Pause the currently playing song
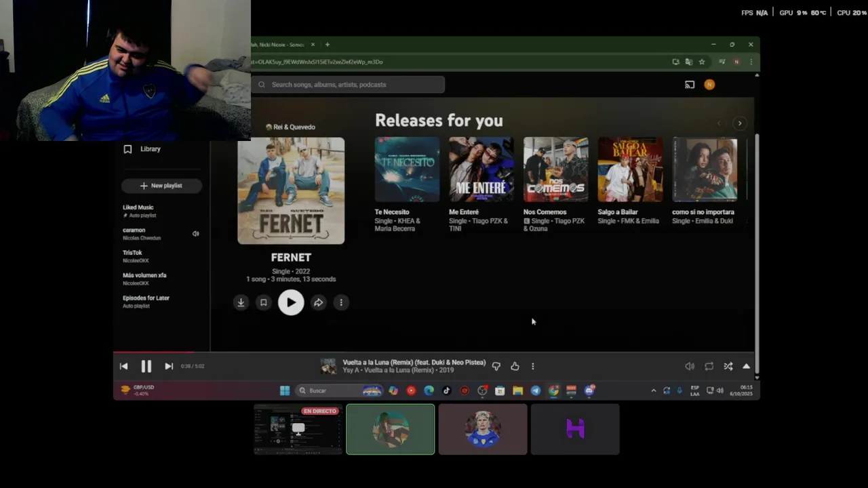 [x=146, y=366]
